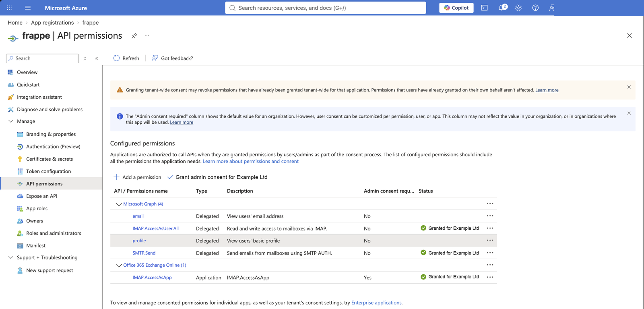Open Cloud Shell from the top bar
Screen dimensions: 644x309
(485, 8)
